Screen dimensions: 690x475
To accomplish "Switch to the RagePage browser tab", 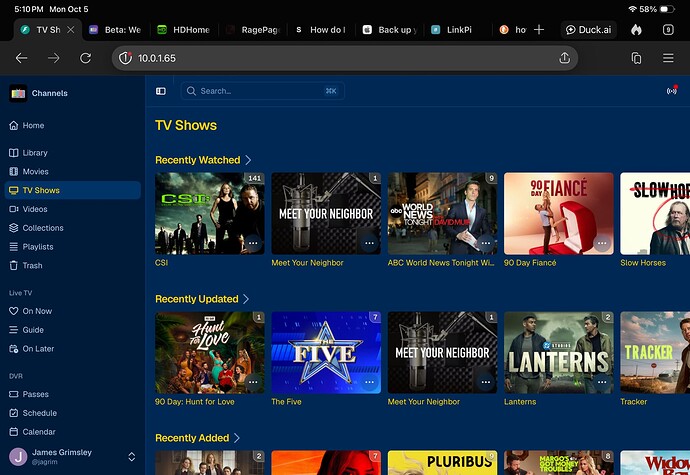I will coord(254,29).
